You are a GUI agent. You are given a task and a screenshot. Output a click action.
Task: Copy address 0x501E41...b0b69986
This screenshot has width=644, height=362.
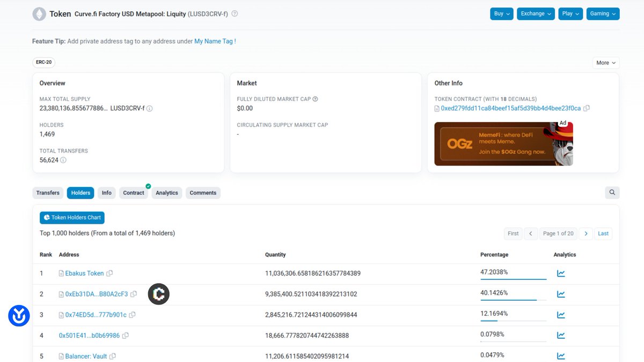(x=125, y=336)
